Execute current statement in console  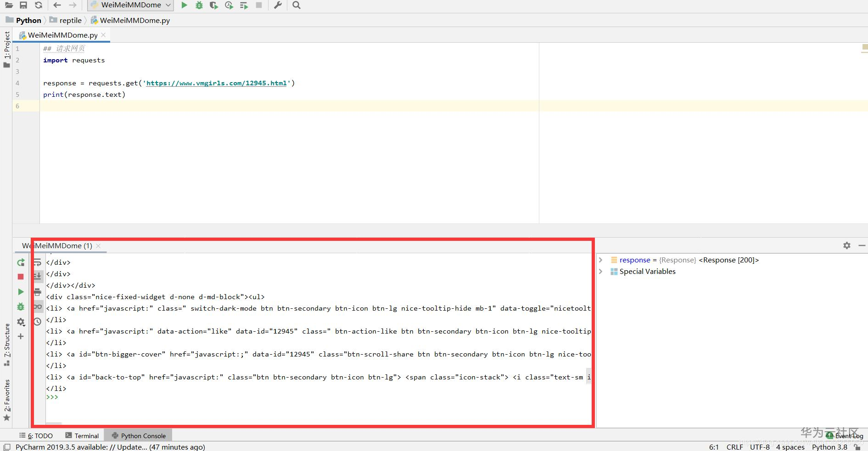[x=21, y=292]
